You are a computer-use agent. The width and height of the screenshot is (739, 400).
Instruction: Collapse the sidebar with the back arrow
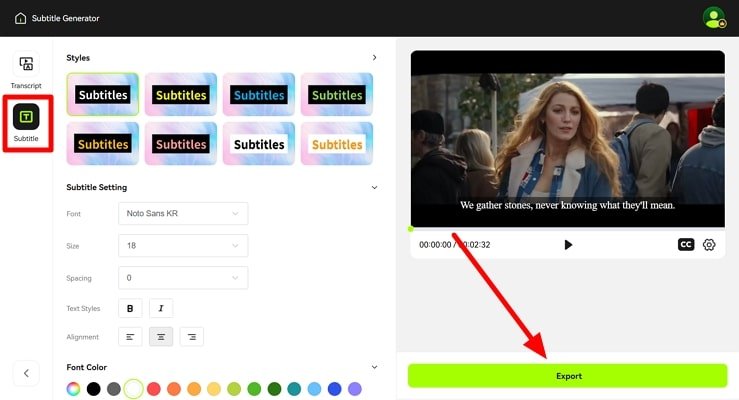pyautogui.click(x=26, y=373)
